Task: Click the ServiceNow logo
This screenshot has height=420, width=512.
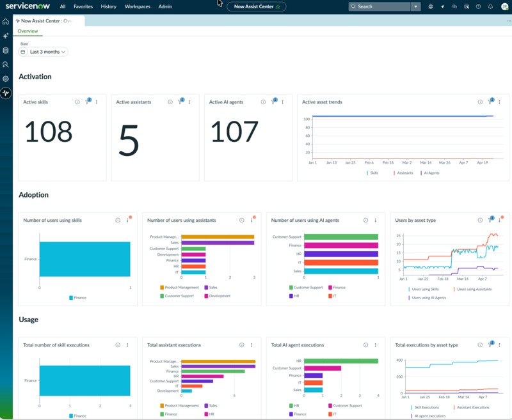Action: (x=28, y=6)
